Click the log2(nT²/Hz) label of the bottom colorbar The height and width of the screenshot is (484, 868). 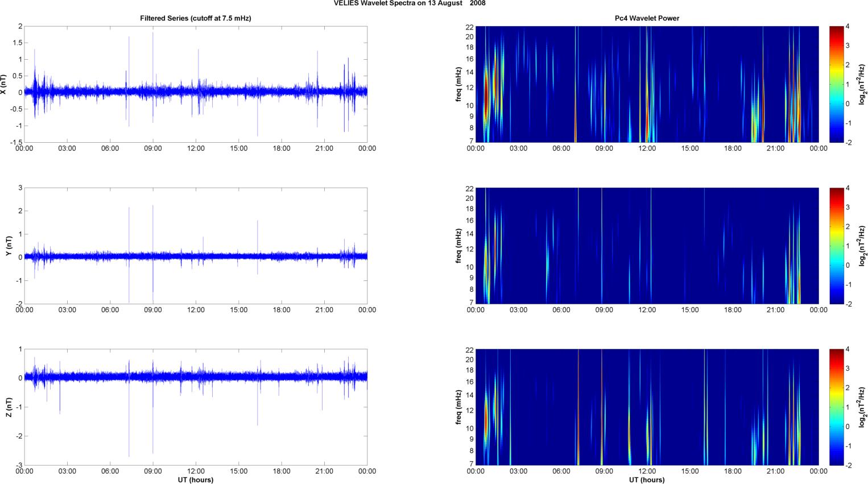tap(863, 407)
